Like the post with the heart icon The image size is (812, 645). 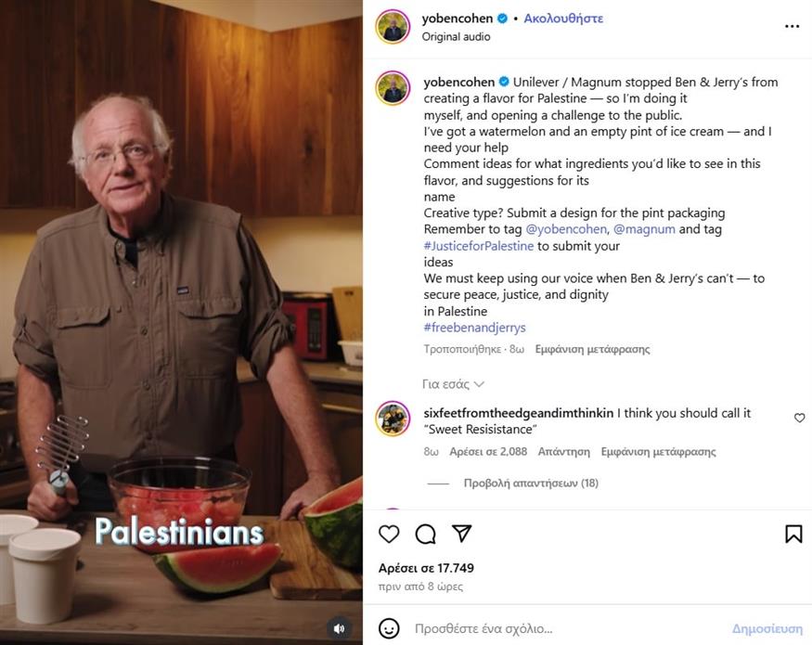click(x=389, y=534)
